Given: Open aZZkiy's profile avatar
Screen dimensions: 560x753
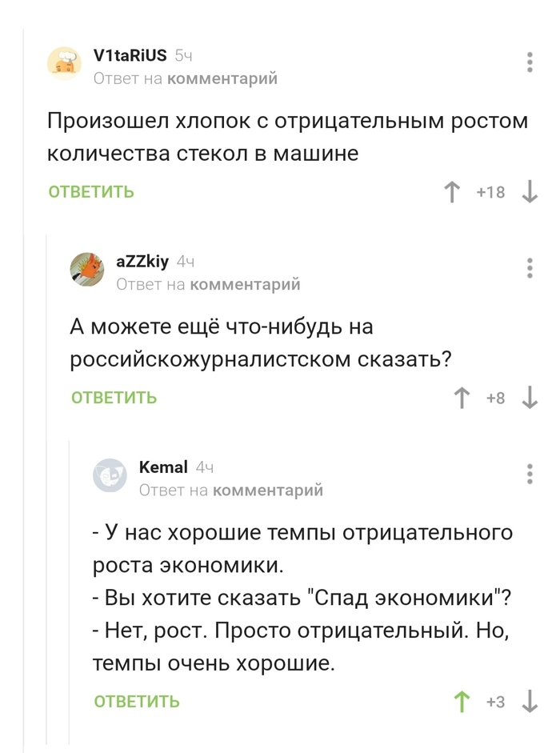Looking at the screenshot, I should pyautogui.click(x=88, y=269).
